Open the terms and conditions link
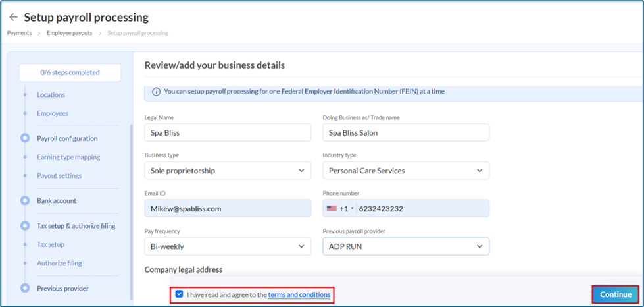Screen dimensions: 644x307 [299, 294]
